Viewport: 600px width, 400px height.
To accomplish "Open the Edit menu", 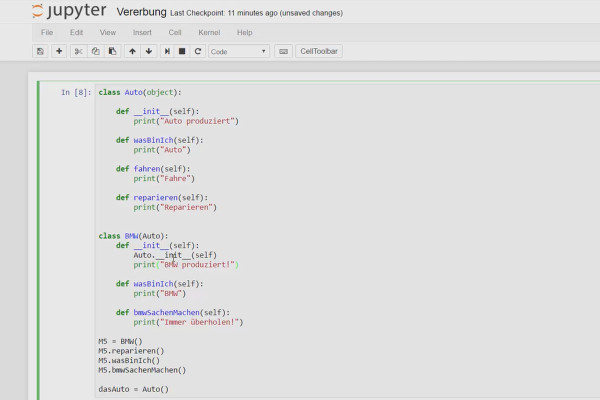I will [77, 33].
